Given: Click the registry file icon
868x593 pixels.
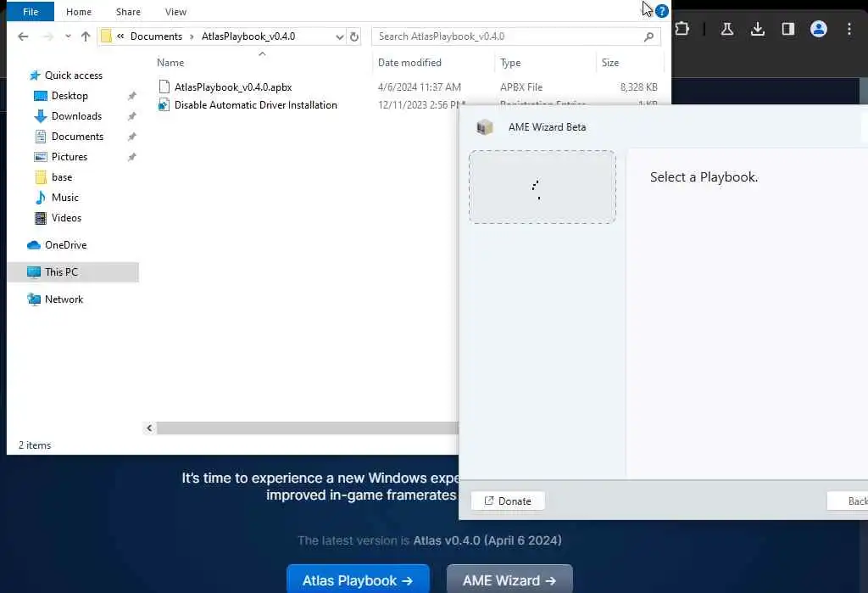Looking at the screenshot, I should [x=164, y=104].
